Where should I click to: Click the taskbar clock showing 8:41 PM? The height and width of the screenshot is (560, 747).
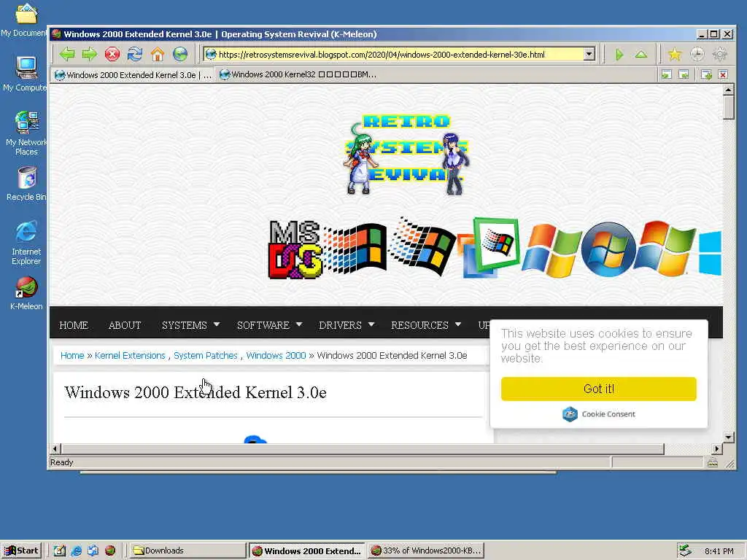(719, 551)
